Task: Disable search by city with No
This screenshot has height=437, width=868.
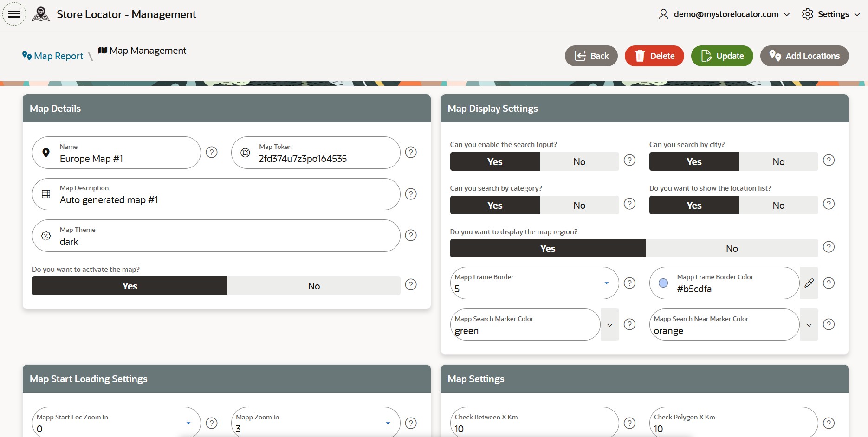Action: (x=778, y=162)
